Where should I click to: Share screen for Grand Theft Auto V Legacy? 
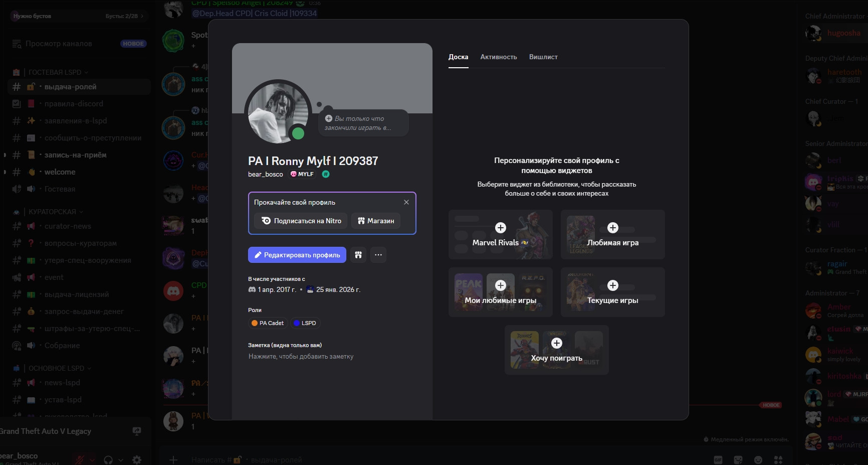tap(137, 431)
